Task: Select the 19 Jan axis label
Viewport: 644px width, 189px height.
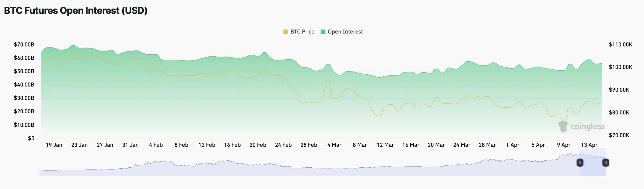Action: click(54, 145)
